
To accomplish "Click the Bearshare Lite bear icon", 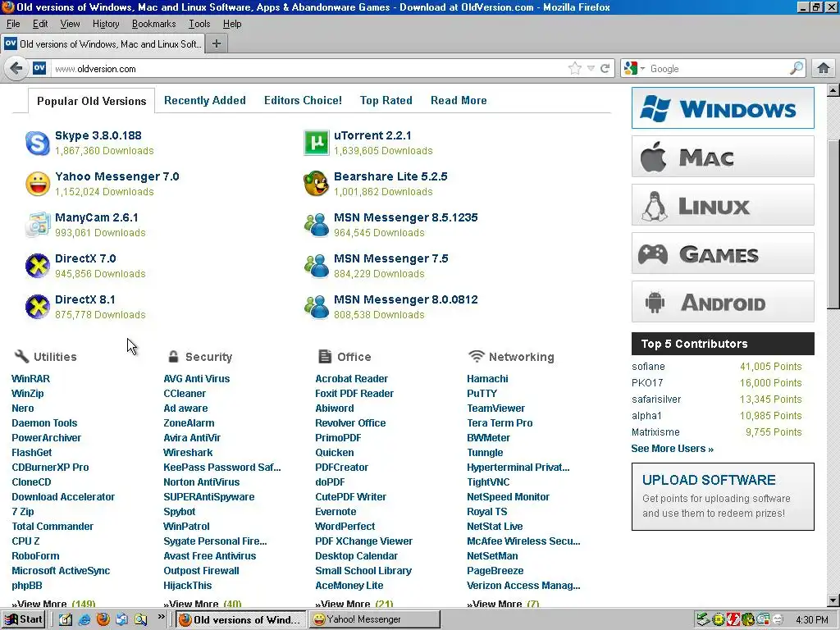I will click(x=316, y=185).
